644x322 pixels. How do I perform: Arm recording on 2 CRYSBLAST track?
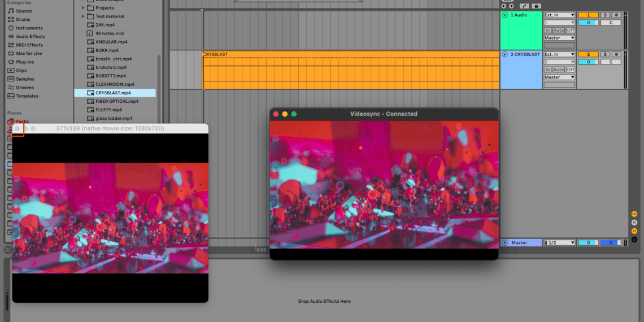click(616, 55)
